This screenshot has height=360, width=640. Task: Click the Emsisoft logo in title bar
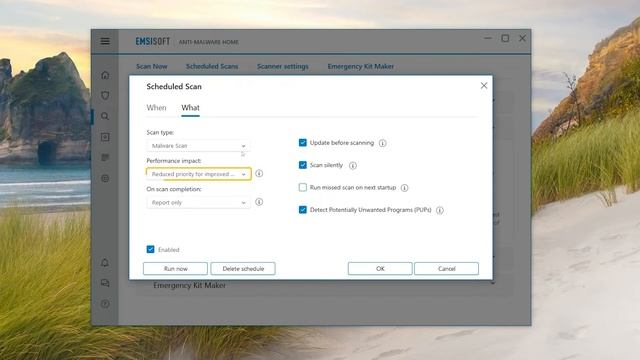pyautogui.click(x=153, y=41)
